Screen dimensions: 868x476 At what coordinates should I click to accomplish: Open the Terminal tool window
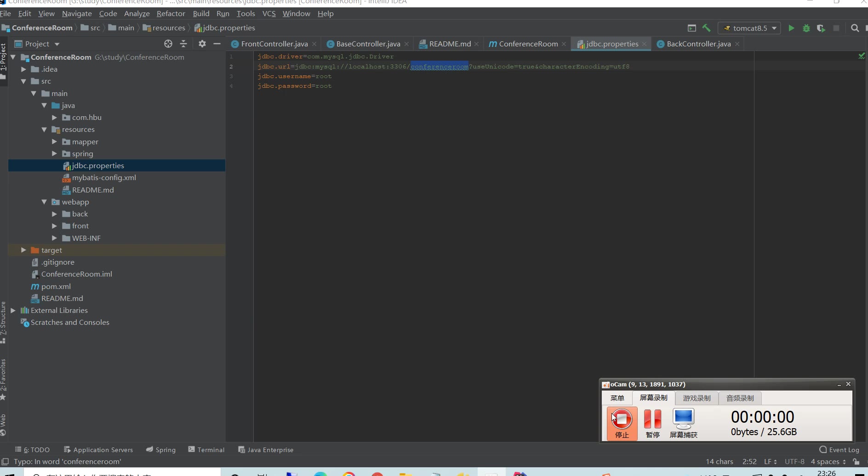[206, 449]
